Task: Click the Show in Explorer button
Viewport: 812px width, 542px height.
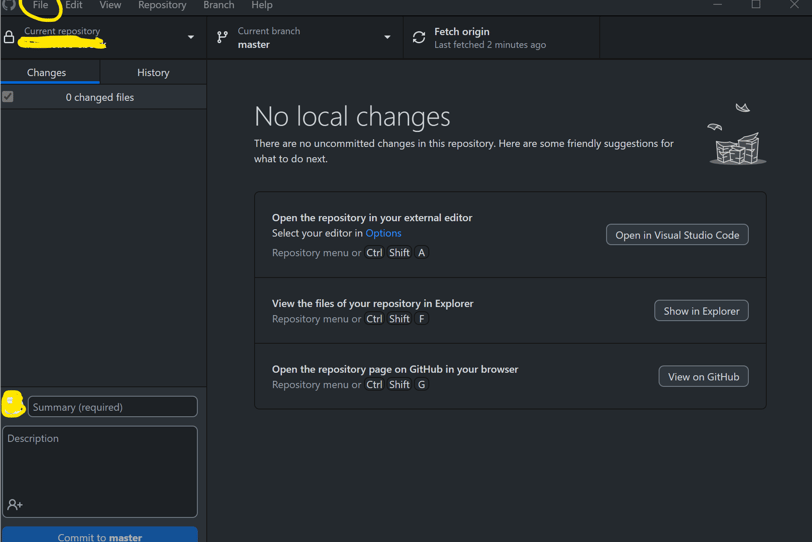Action: point(701,311)
